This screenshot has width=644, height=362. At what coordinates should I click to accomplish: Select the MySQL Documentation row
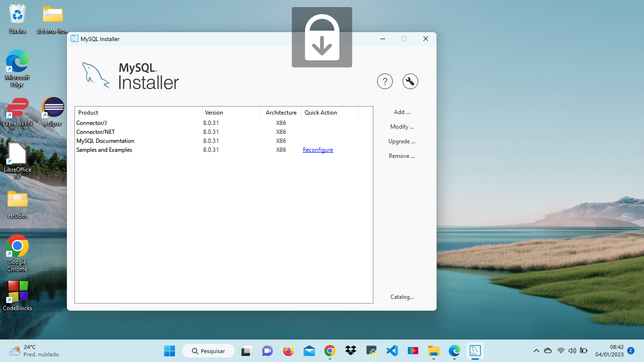(x=223, y=141)
